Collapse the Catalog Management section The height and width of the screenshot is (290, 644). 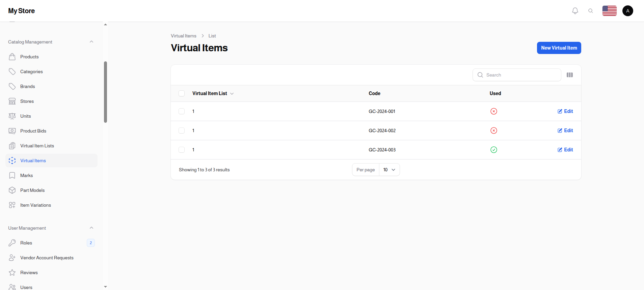(x=91, y=42)
